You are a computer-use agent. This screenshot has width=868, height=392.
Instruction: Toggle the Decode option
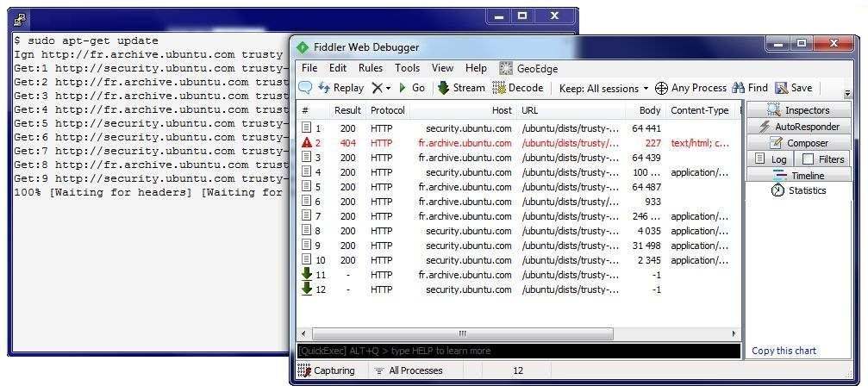517,88
